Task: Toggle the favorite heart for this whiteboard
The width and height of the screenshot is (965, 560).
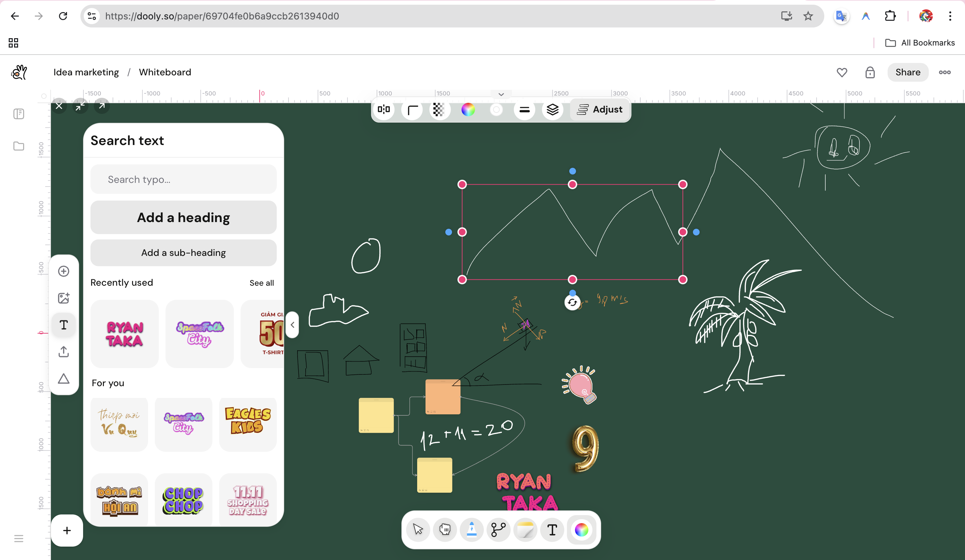Action: [x=842, y=72]
